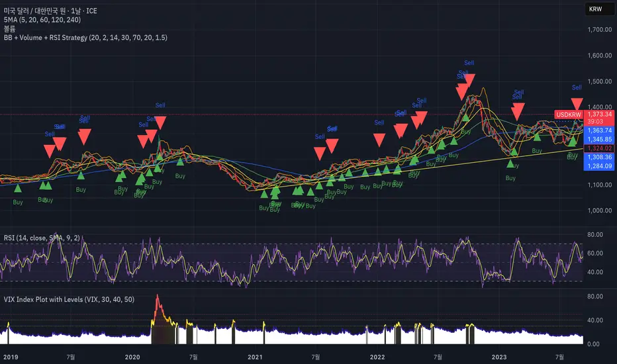Click the 80.00 level on the RSI axis
The height and width of the screenshot is (364, 617).
595,234
